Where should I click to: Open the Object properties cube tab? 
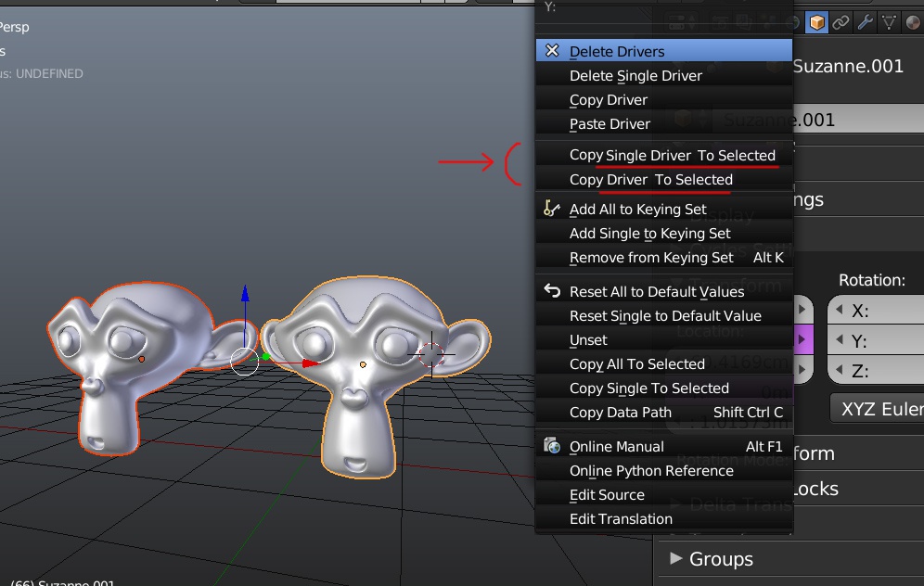816,23
